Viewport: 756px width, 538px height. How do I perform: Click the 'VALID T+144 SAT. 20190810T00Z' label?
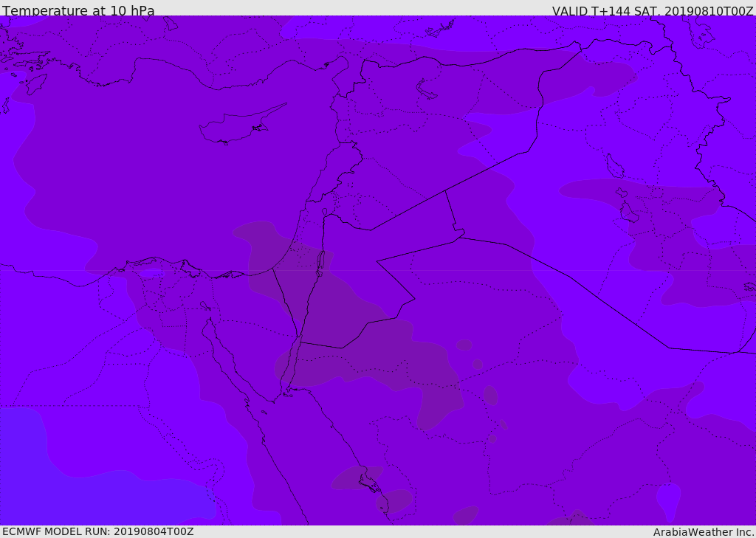tap(653, 10)
